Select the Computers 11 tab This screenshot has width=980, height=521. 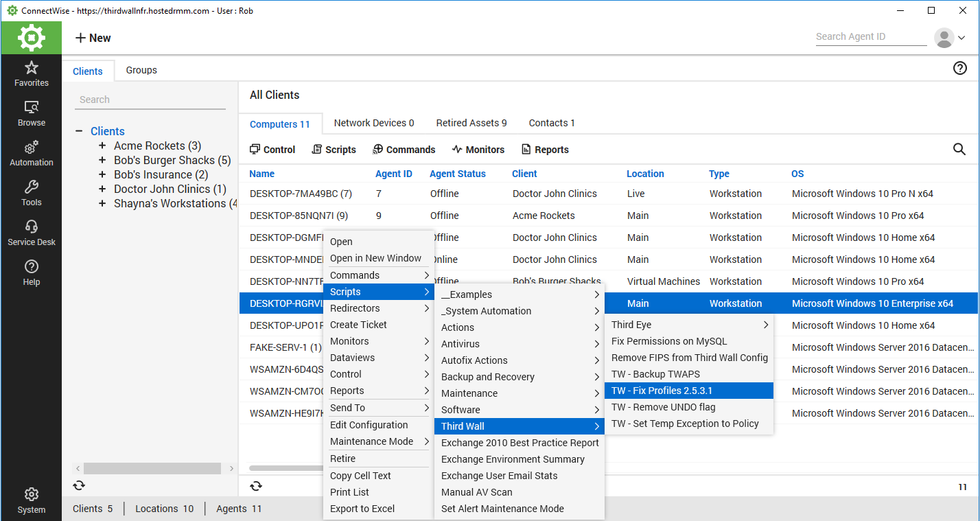280,124
